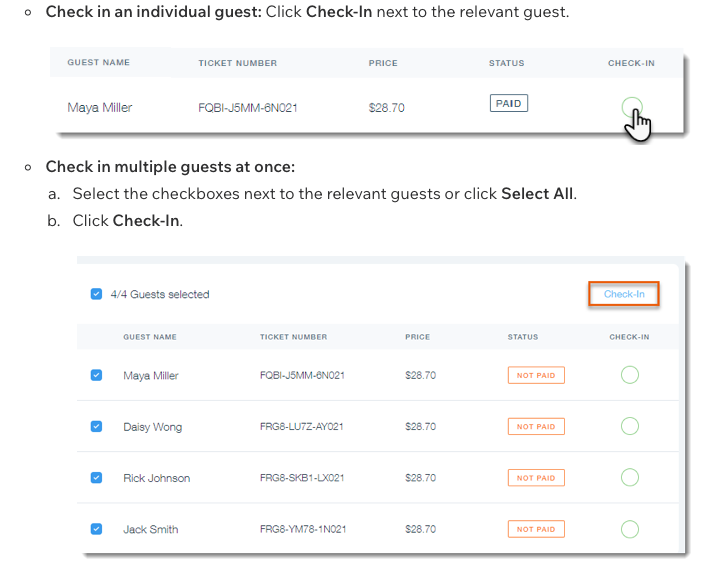
Task: Deselect Daisy Wong's row checkbox
Action: (96, 426)
